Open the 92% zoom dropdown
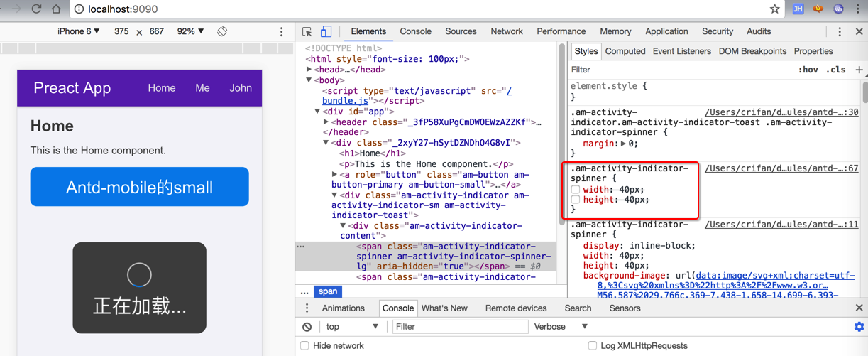Screen dimensions: 868x356 click(190, 31)
